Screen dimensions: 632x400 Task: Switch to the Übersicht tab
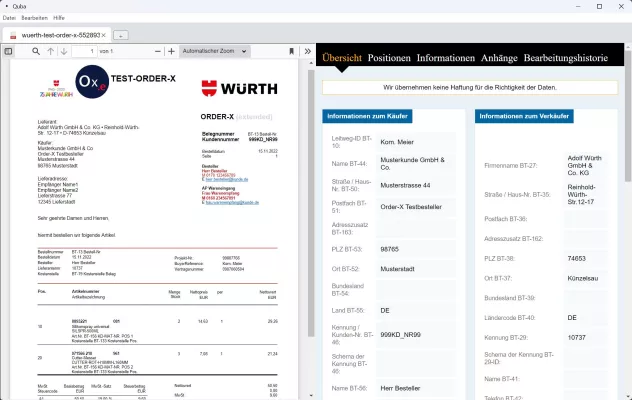point(342,58)
